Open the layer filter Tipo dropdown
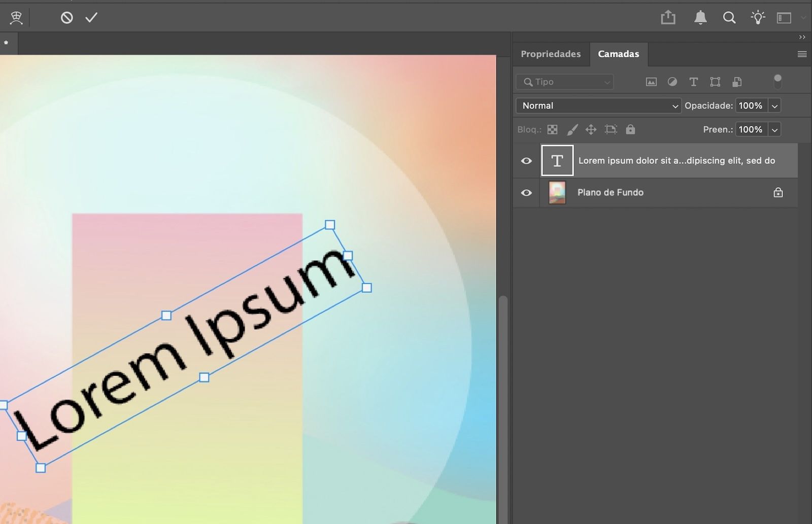The width and height of the screenshot is (812, 524). pos(565,82)
